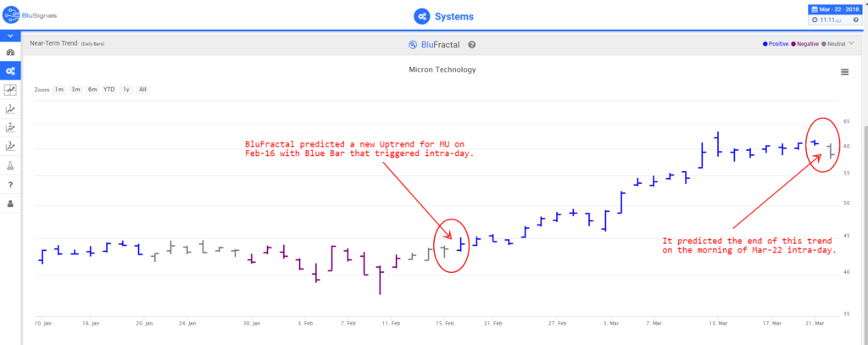Open the chart hamburger context menu
The image size is (868, 345).
tap(844, 72)
